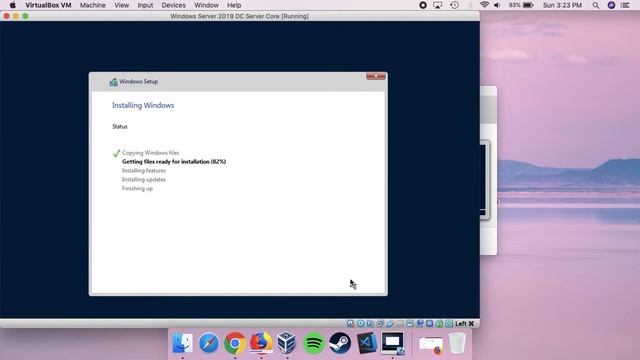
Task: Click the screen recording menu bar icon
Action: 423,5
